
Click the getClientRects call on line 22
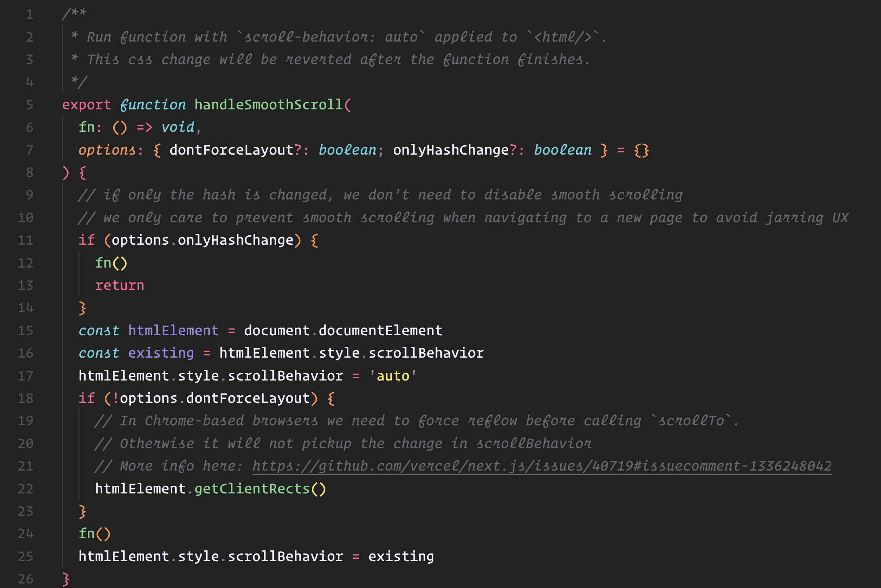[x=253, y=489]
